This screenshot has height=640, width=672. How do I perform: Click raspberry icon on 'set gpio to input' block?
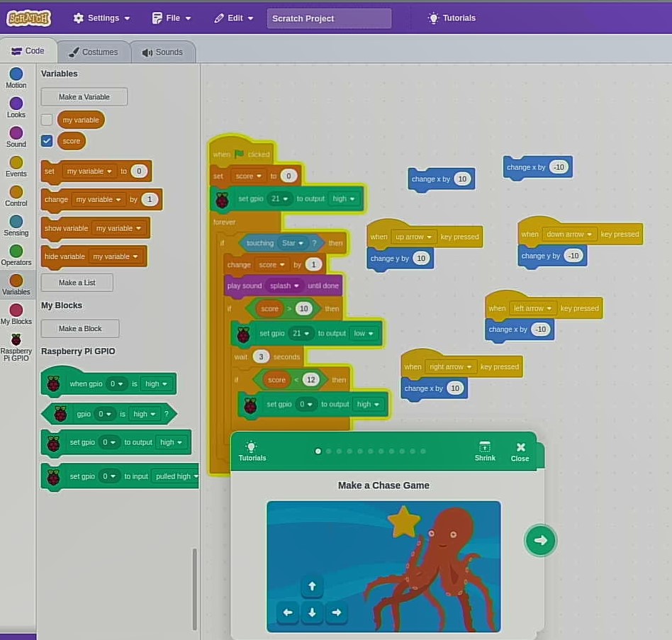pos(54,476)
